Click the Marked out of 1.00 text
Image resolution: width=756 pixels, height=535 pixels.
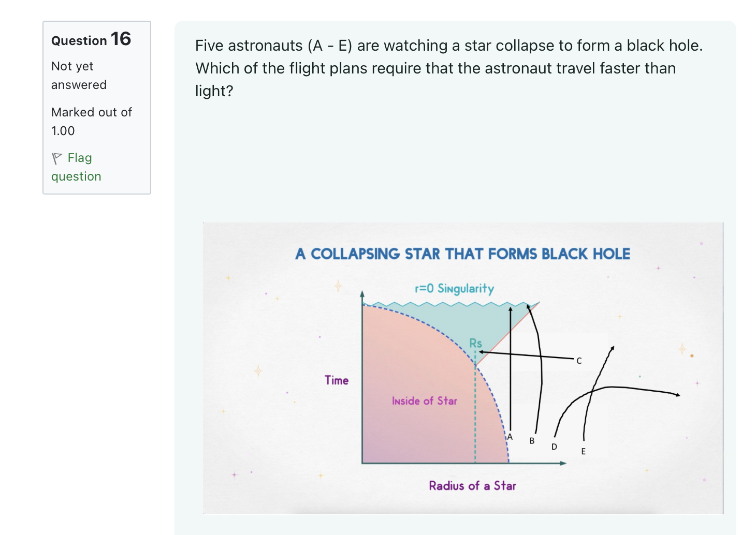click(x=91, y=122)
